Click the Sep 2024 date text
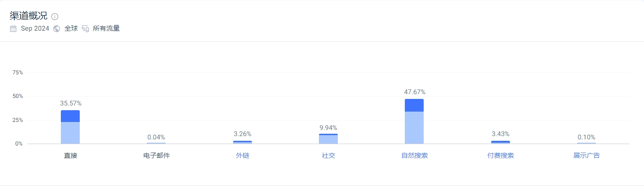Screen dimensions: 644x186 (35, 29)
